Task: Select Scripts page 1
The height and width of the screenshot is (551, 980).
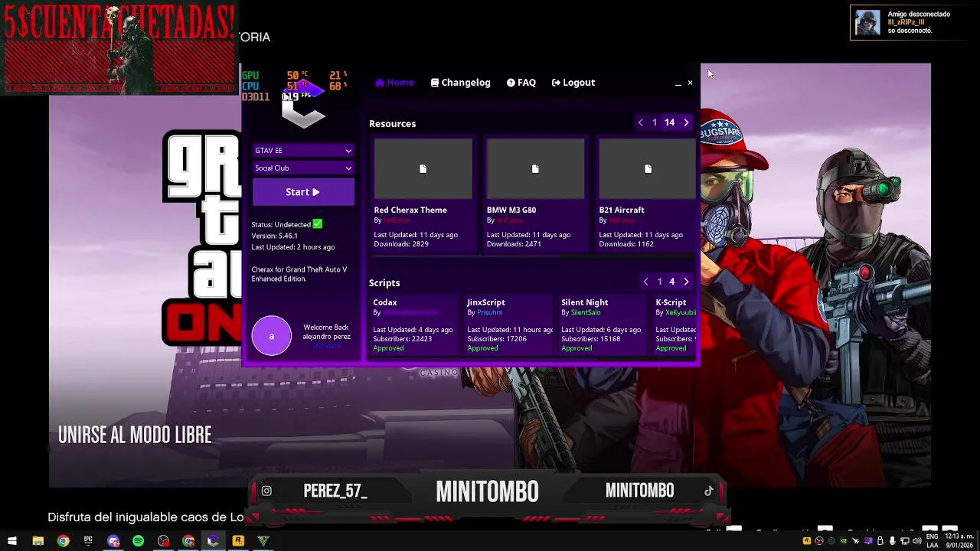Action: point(659,282)
